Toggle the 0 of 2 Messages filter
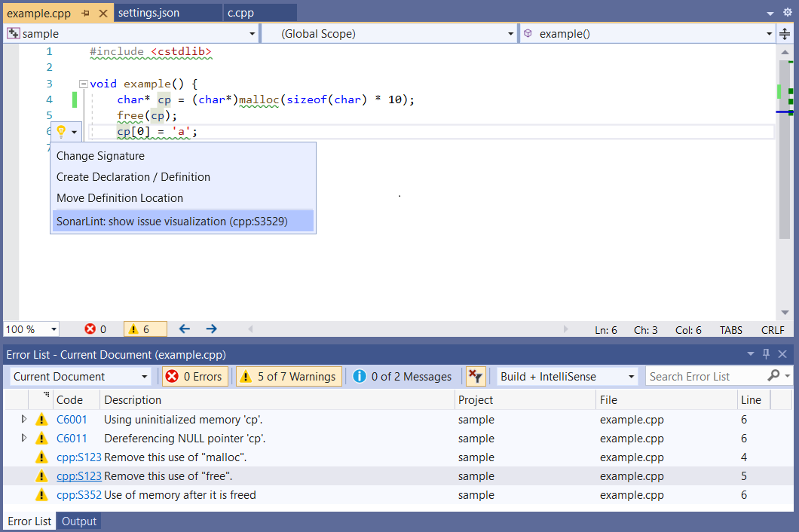 402,377
